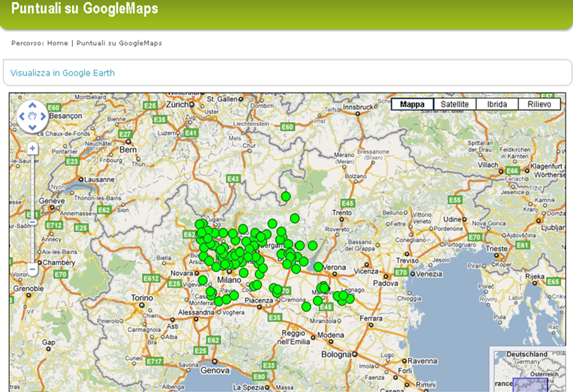The width and height of the screenshot is (573, 392).
Task: Click the E65 road shield near Rijeka
Action: click(x=553, y=281)
